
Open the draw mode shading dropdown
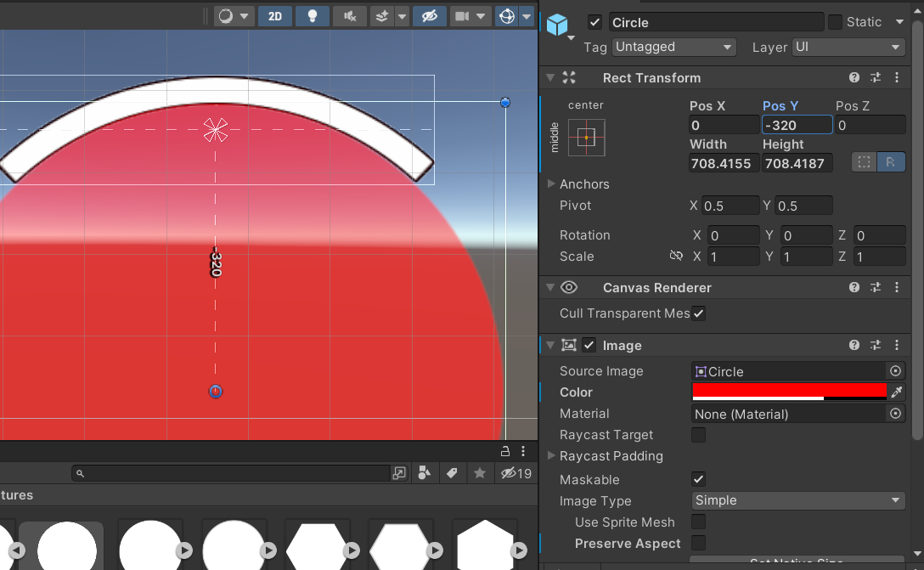[234, 16]
